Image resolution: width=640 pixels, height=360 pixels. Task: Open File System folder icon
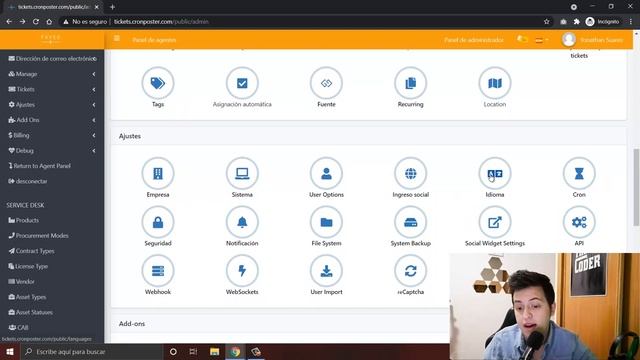[x=326, y=222]
